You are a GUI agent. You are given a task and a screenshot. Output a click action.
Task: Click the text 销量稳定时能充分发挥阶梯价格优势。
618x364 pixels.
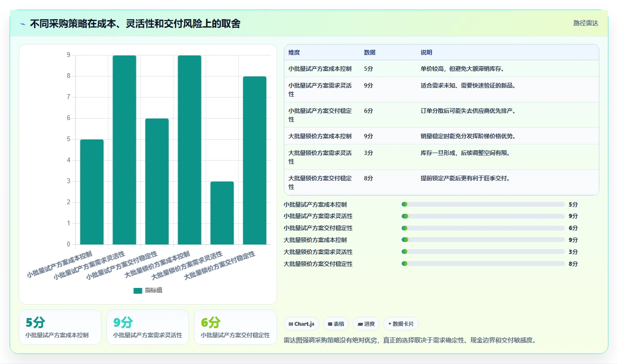point(468,136)
